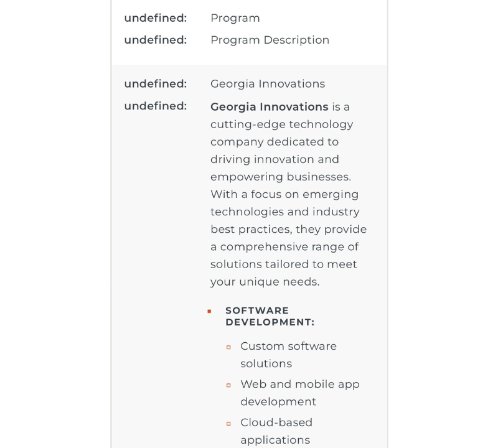Screen dimensions: 498x448
Task: Click the undefined label beside the description paragraph
Action: [155, 106]
